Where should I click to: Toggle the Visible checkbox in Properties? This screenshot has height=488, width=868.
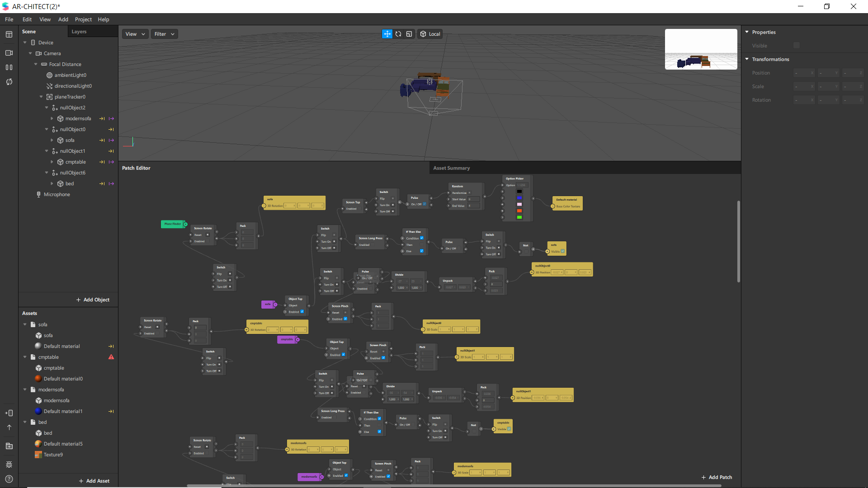(x=797, y=46)
